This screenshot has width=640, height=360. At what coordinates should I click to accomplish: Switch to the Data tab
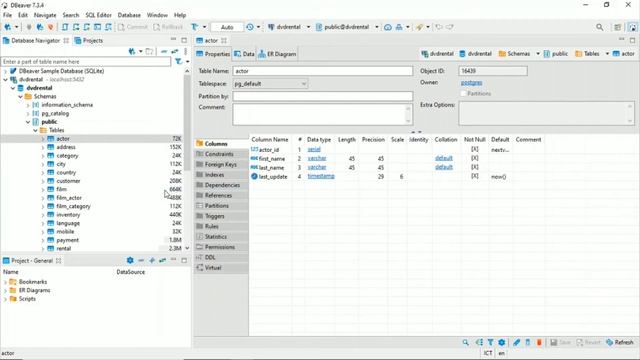244,54
